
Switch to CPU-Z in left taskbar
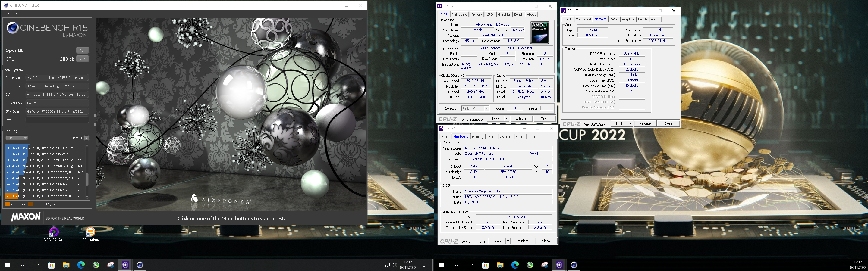tap(125, 265)
